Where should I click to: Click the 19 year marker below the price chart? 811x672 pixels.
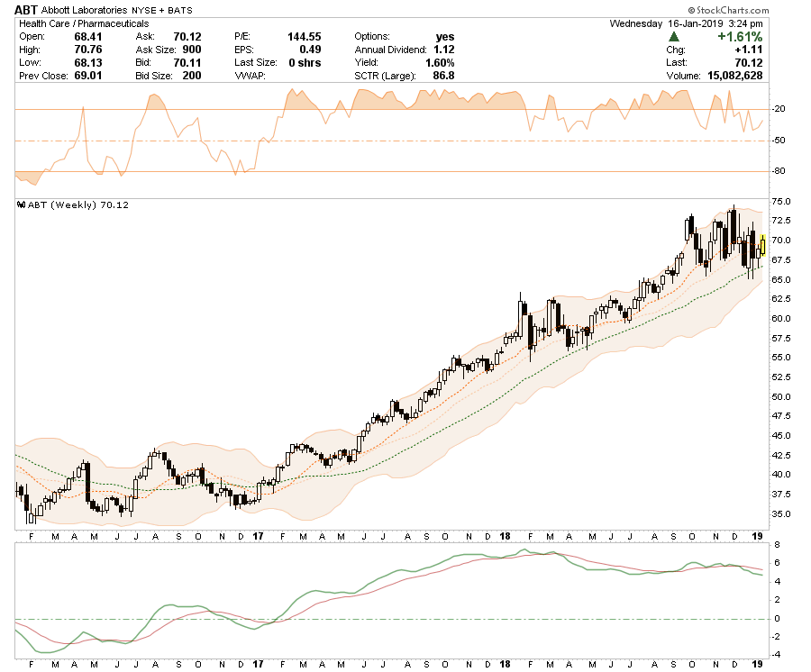pos(757,536)
